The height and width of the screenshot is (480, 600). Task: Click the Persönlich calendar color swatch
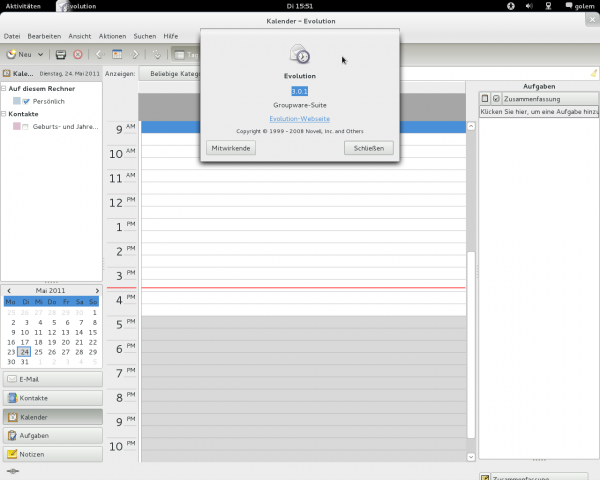[16, 101]
